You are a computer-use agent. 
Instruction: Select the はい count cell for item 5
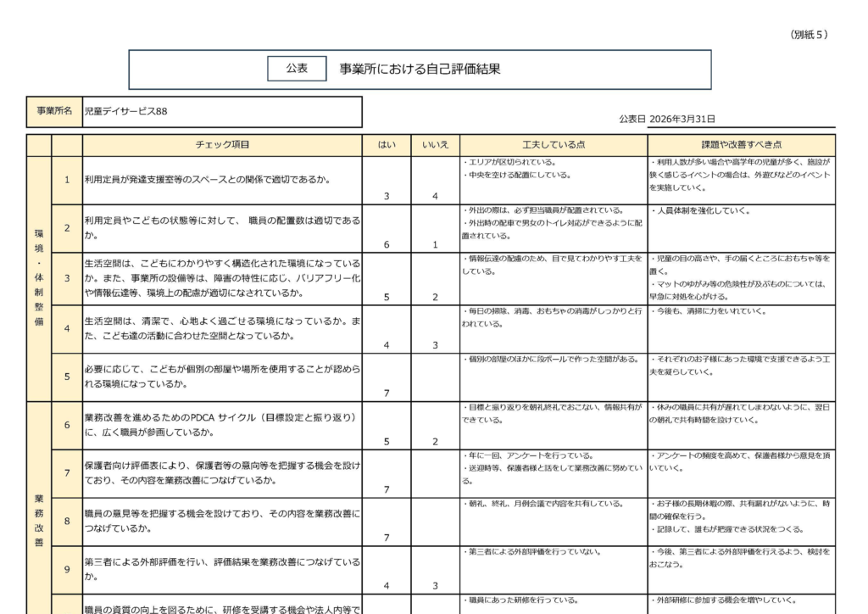coord(387,393)
